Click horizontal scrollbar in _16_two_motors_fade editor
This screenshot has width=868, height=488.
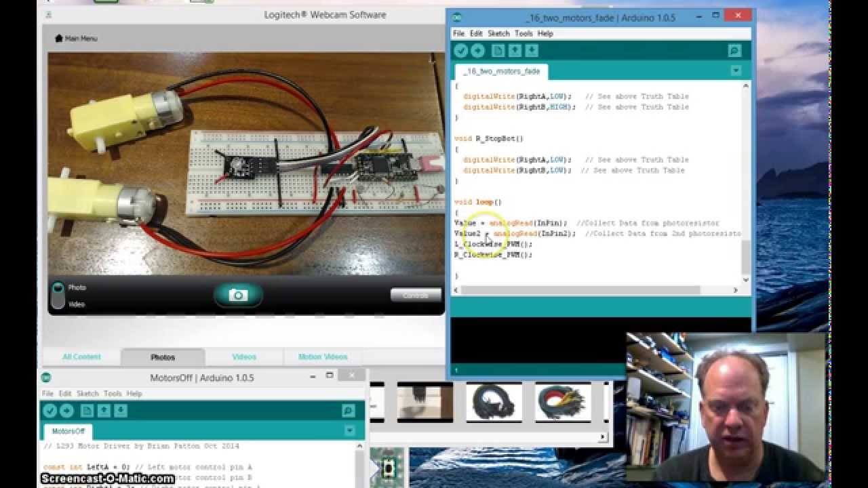pyautogui.click(x=580, y=290)
